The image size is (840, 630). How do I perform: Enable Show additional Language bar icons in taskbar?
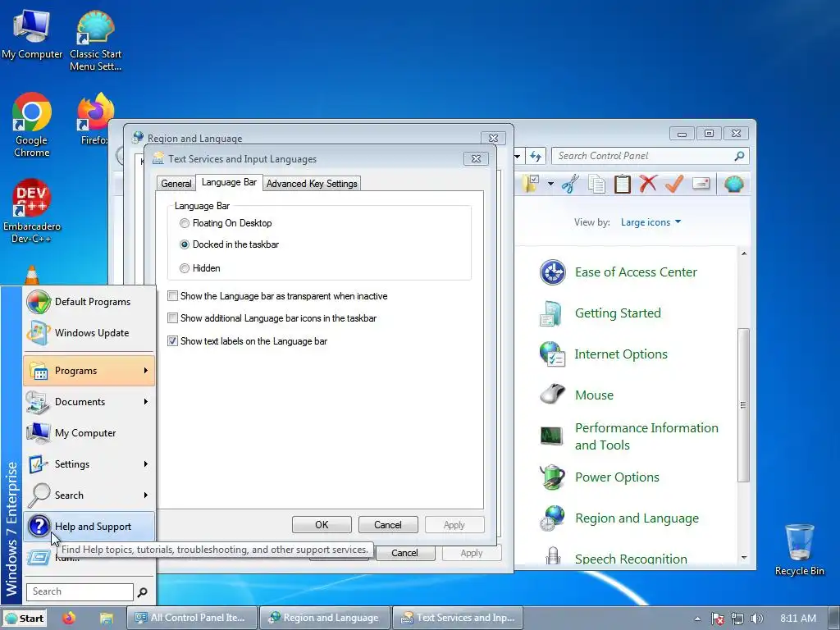pyautogui.click(x=172, y=318)
